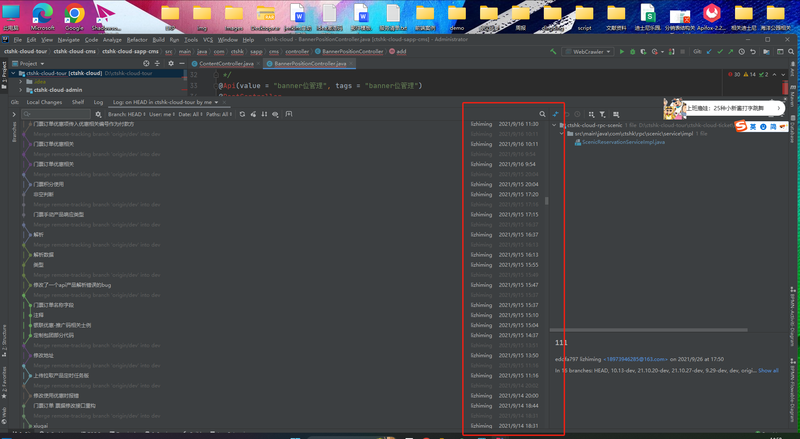The width and height of the screenshot is (800, 439).
Task: Click Go to Hash/Branch/Tag icon
Action: (x=289, y=114)
